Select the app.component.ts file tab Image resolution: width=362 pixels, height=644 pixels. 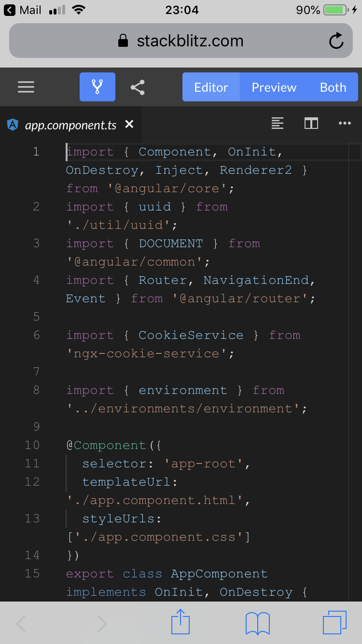coord(70,125)
